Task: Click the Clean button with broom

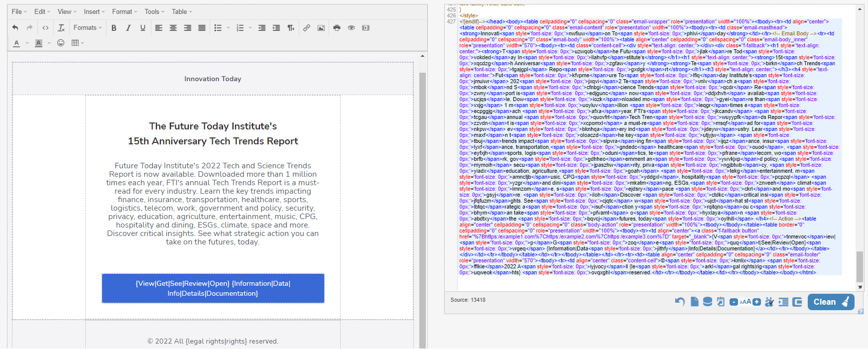Action: [x=831, y=302]
